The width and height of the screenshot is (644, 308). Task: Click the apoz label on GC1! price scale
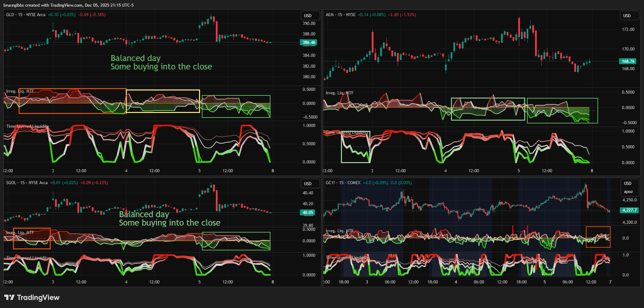628,192
